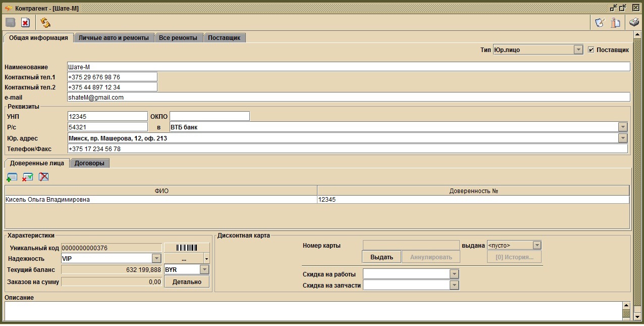Click small arrow next to ellipsis button
Screen dimensions: 644x326
point(206,259)
